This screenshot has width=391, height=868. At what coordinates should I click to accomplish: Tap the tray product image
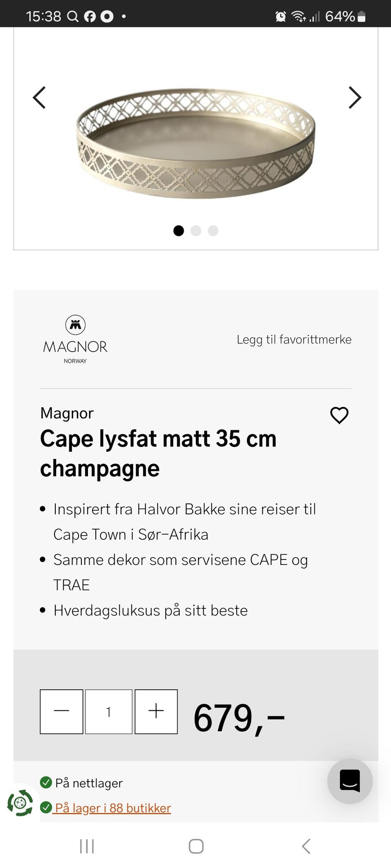[196, 142]
